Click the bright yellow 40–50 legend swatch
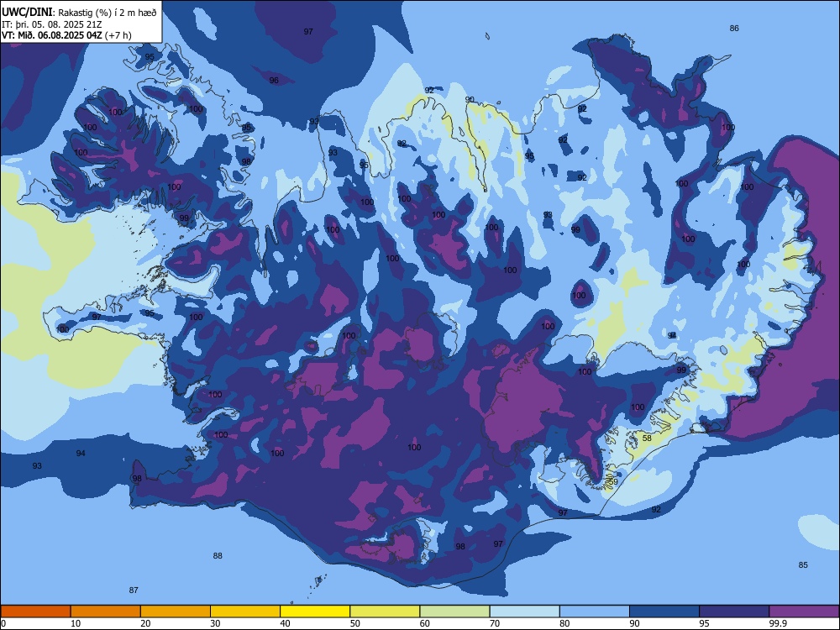This screenshot has width=840, height=630. pyautogui.click(x=315, y=612)
